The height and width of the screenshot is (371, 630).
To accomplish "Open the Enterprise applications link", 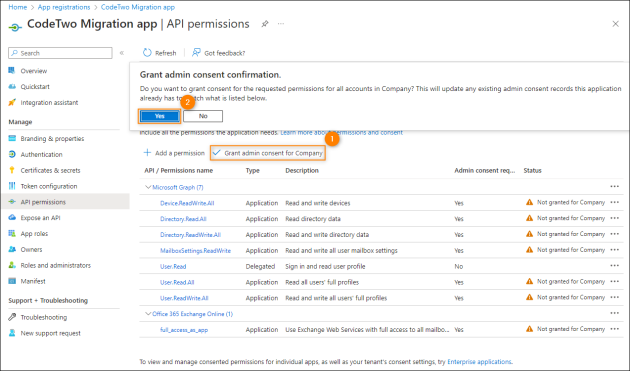I will [x=479, y=362].
